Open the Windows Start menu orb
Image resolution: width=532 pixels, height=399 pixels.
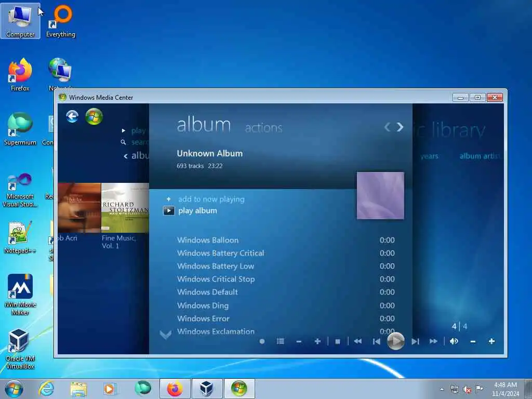(x=14, y=389)
